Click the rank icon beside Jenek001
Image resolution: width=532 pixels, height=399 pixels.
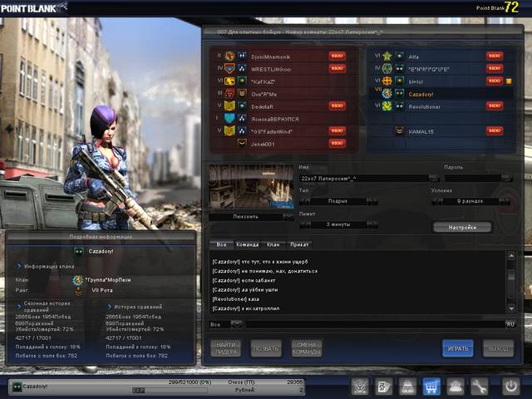242,143
